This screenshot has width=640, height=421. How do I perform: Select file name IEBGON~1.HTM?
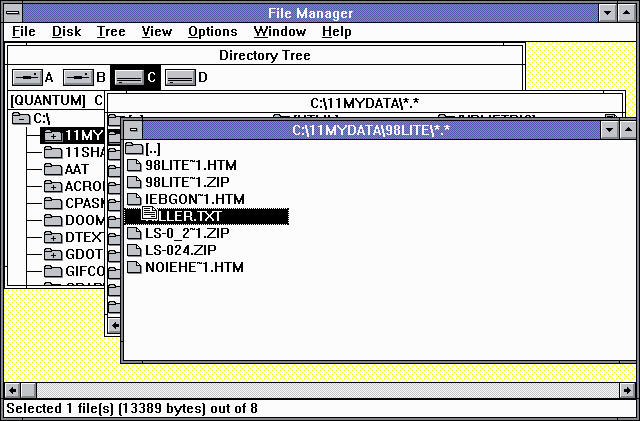click(195, 199)
